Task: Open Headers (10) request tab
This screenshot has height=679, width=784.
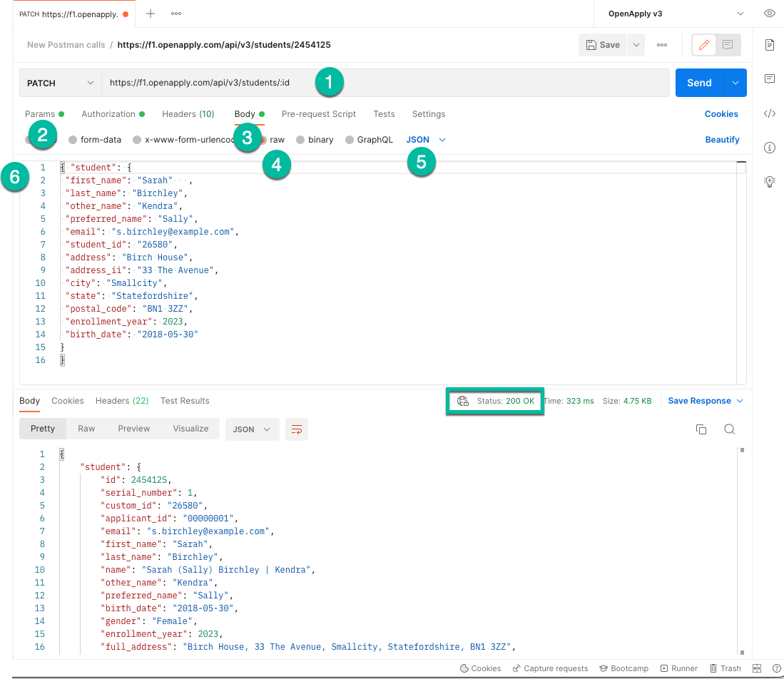Action: tap(188, 114)
